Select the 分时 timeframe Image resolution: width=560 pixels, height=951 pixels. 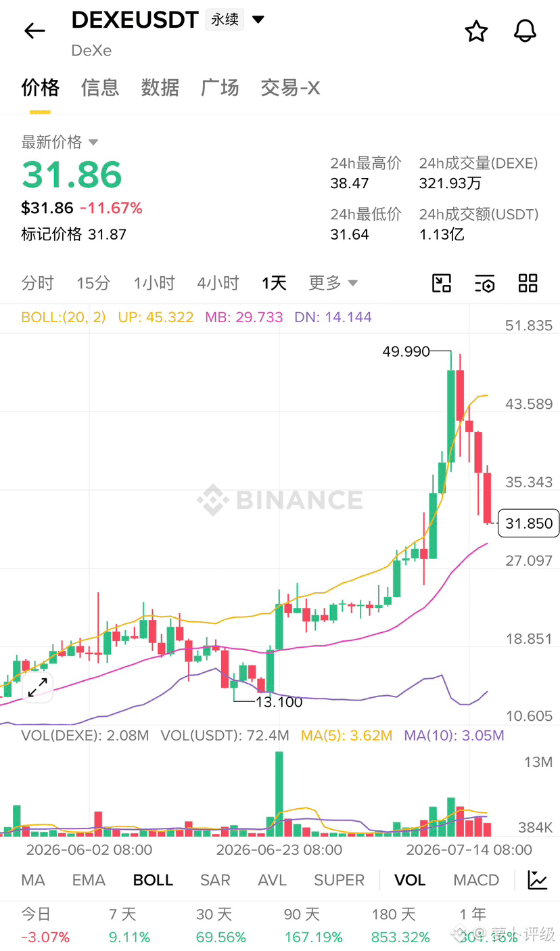click(37, 283)
